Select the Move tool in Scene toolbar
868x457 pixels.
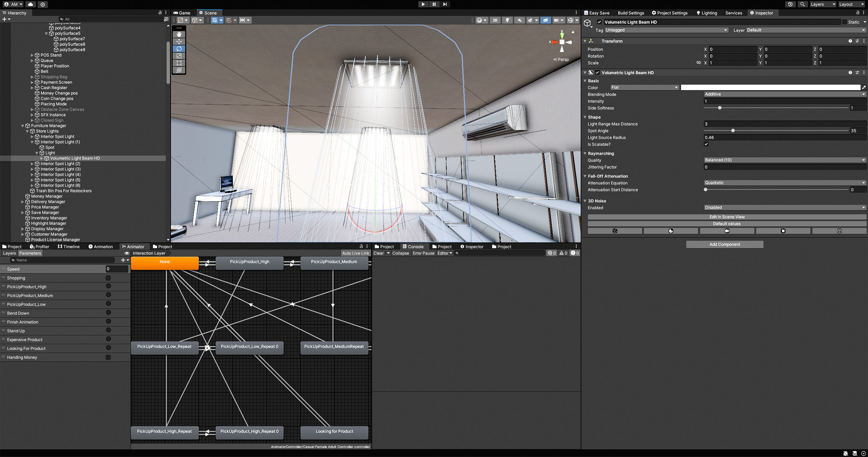click(179, 41)
